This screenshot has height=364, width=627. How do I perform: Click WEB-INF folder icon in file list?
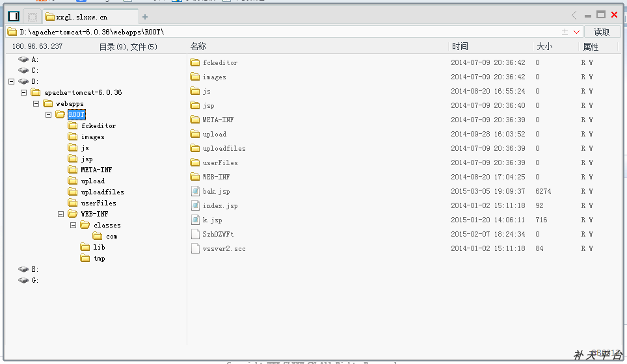pos(195,177)
